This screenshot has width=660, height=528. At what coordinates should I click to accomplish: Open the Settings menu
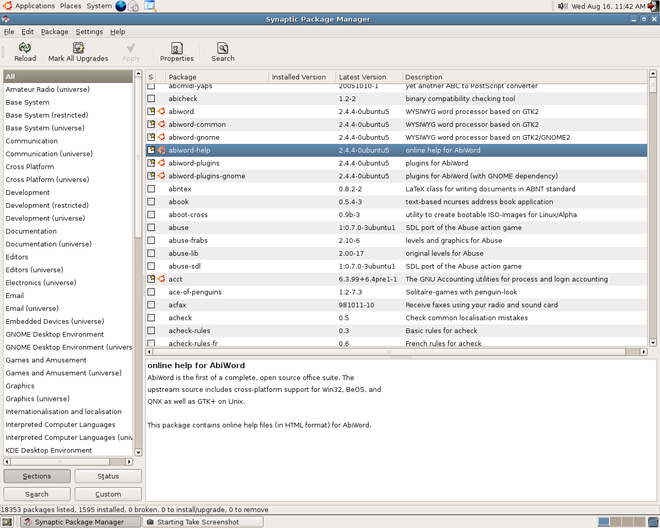click(x=89, y=32)
